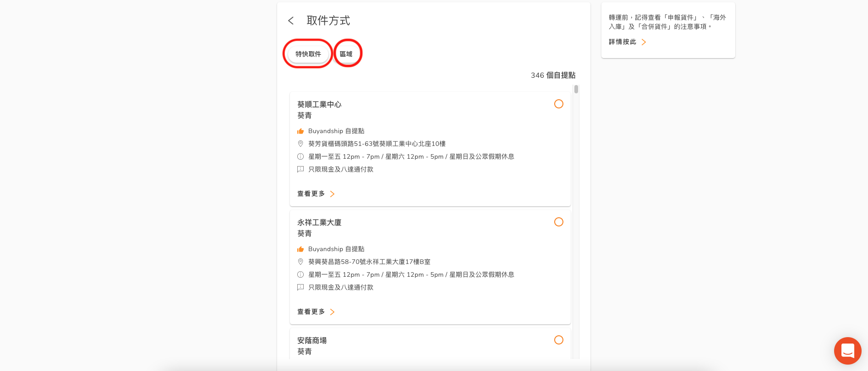Open the orange chat support bubble
Screen dimensions: 868x371
point(847,351)
